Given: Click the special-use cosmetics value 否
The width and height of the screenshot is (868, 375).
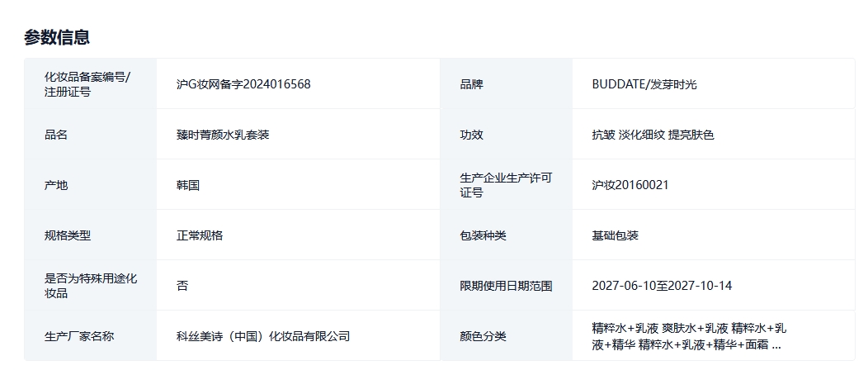Looking at the screenshot, I should [x=182, y=286].
